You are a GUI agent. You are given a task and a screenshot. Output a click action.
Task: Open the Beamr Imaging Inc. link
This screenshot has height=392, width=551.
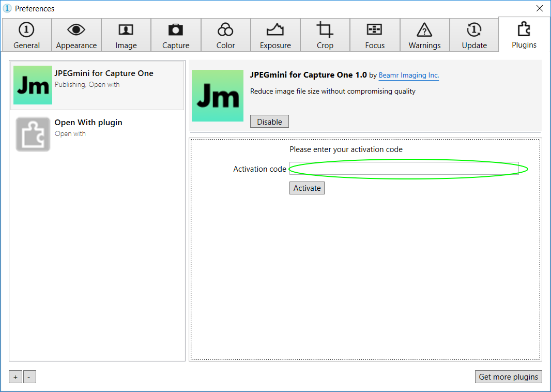[x=408, y=76]
